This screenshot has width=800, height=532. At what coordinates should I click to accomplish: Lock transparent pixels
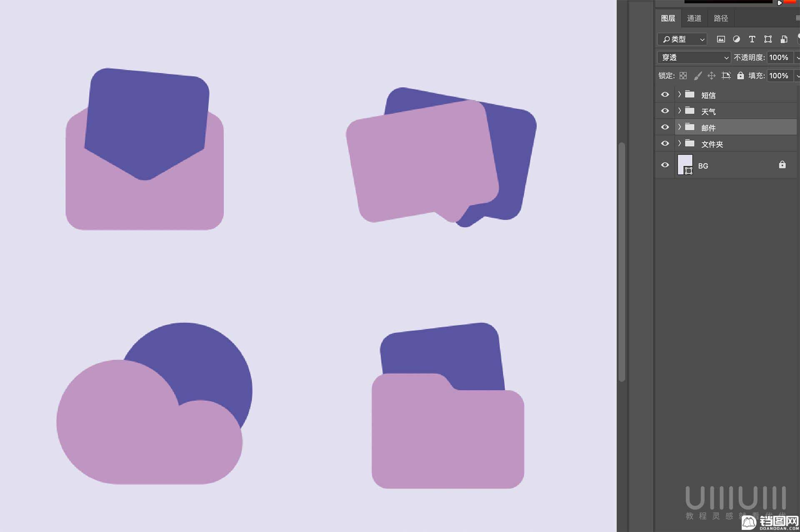click(683, 76)
